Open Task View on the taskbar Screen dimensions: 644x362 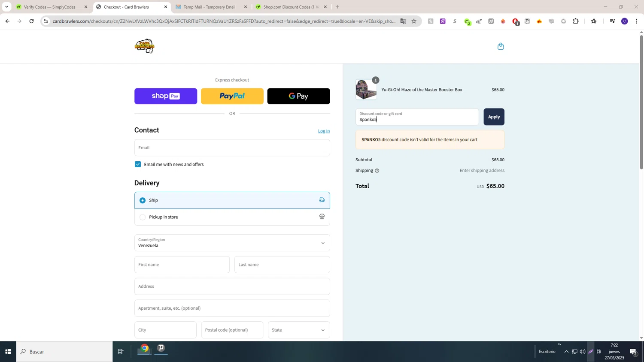121,352
